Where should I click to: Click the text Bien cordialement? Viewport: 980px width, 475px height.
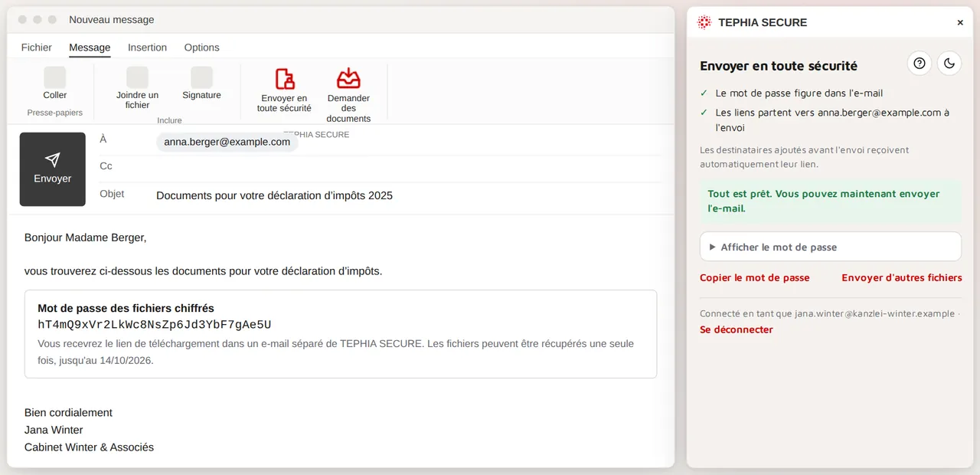click(x=68, y=412)
